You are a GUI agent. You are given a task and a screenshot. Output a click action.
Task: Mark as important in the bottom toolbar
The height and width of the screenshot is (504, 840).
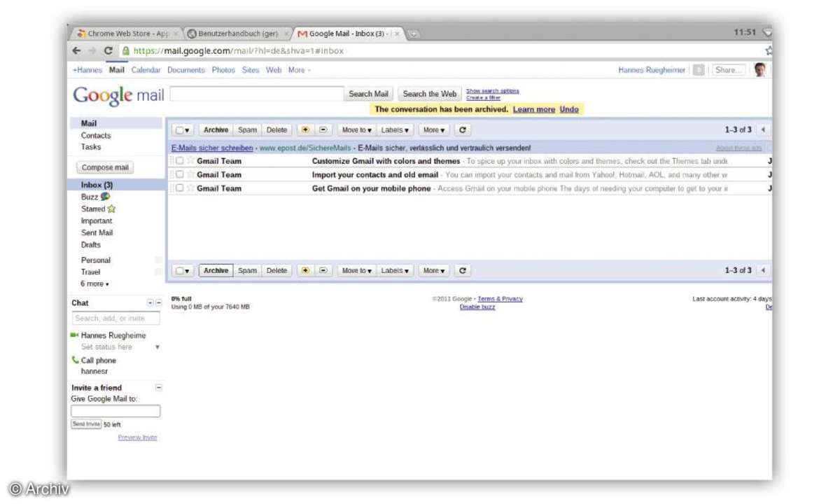coord(304,271)
